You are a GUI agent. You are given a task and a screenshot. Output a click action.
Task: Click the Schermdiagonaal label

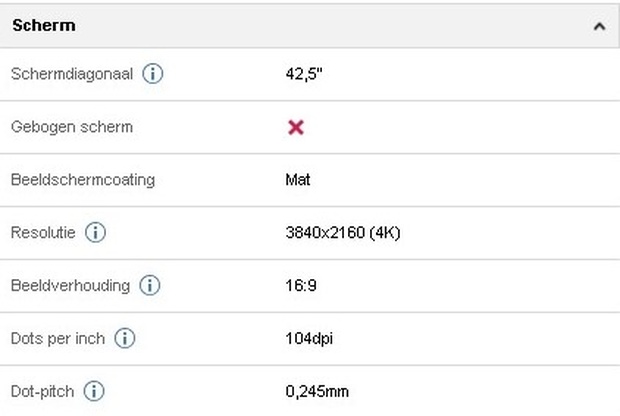click(x=72, y=74)
